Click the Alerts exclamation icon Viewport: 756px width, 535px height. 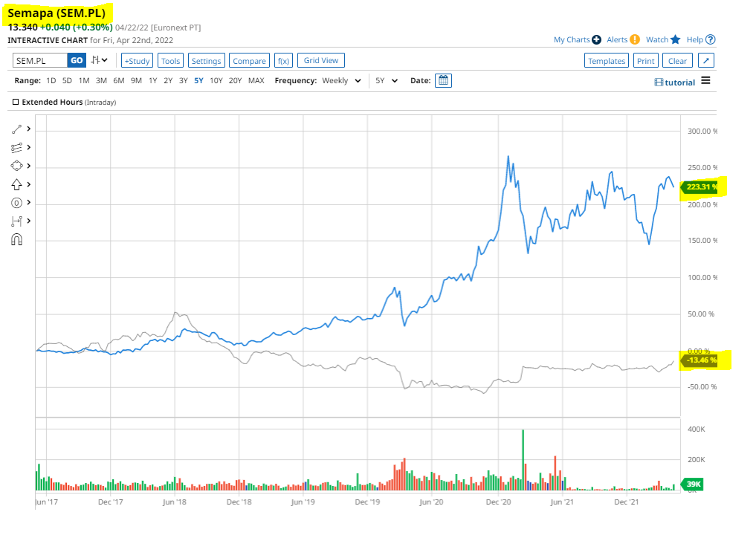[635, 39]
